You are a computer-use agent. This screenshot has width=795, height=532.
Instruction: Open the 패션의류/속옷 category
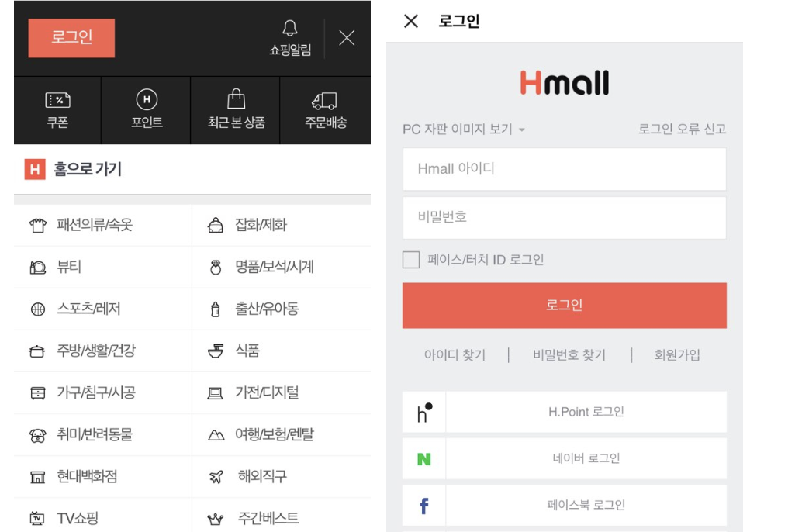point(95,225)
